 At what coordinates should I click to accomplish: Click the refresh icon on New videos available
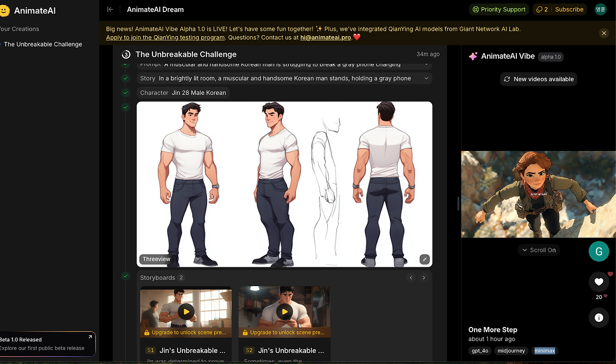507,79
